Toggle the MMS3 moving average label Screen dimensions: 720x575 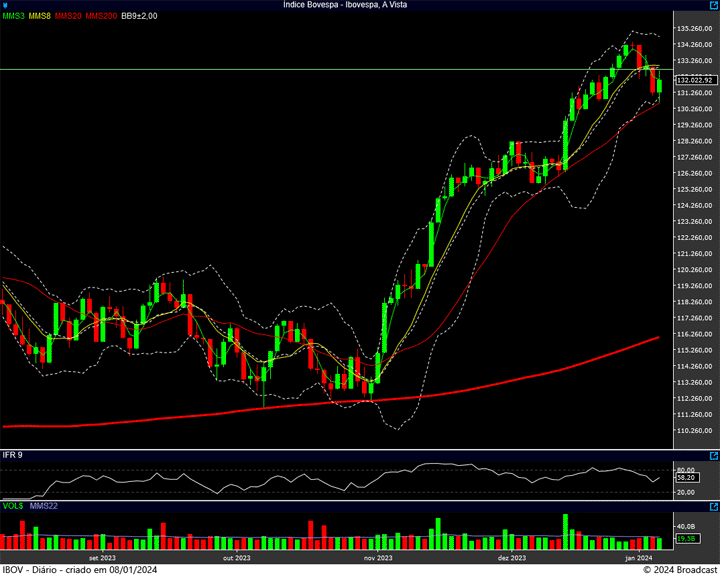13,16
